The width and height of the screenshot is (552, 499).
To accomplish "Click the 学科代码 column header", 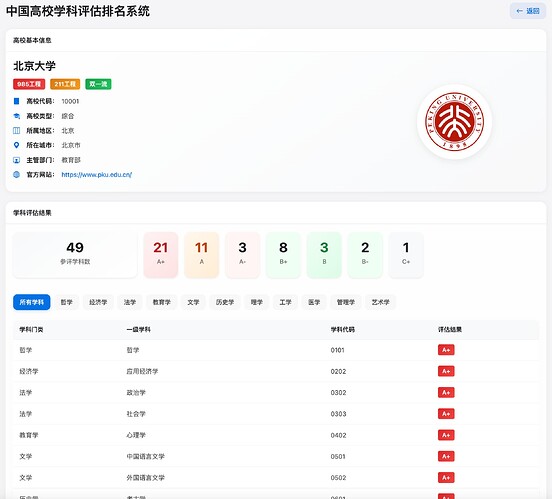I will click(343, 330).
